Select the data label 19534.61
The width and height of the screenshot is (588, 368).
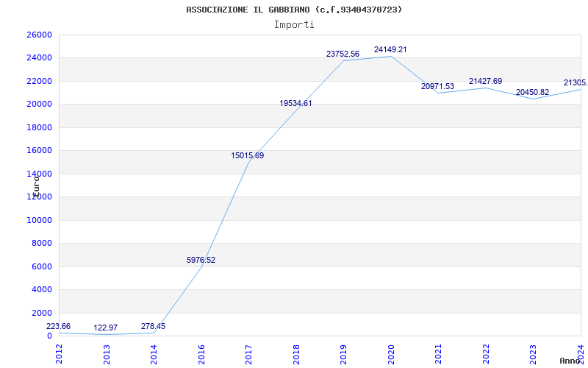[x=296, y=103]
